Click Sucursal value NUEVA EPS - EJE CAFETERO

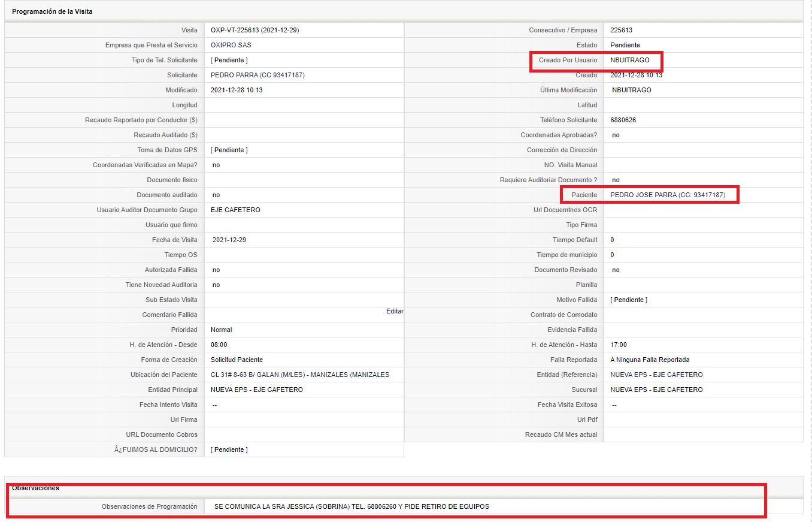pos(656,390)
